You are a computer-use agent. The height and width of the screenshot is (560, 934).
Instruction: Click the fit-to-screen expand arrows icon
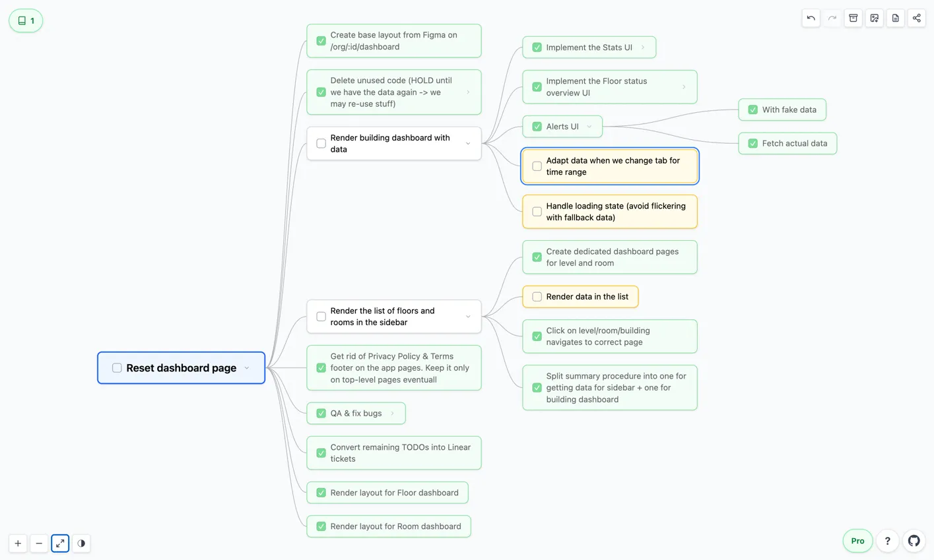tap(60, 544)
